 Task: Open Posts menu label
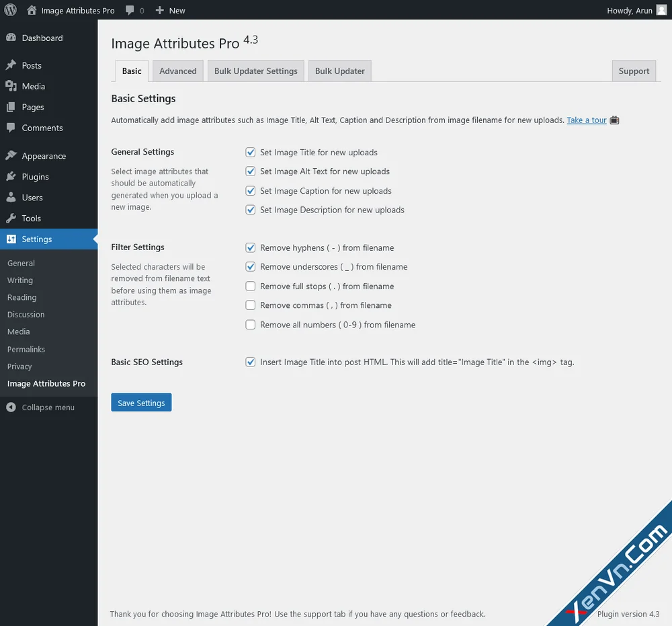point(32,65)
